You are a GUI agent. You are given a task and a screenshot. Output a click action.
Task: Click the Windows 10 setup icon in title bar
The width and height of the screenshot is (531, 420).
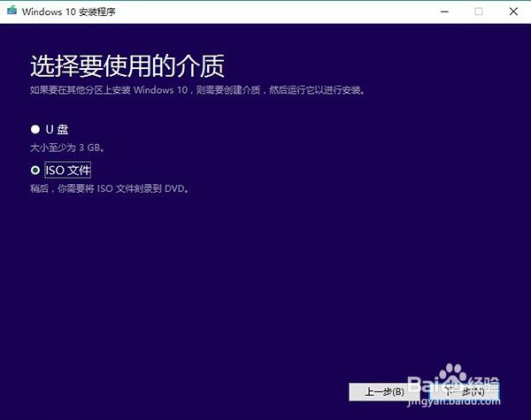point(12,11)
